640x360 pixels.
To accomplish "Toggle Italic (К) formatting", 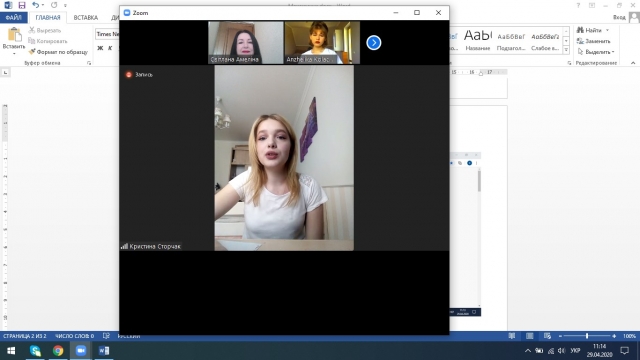I will coord(110,48).
